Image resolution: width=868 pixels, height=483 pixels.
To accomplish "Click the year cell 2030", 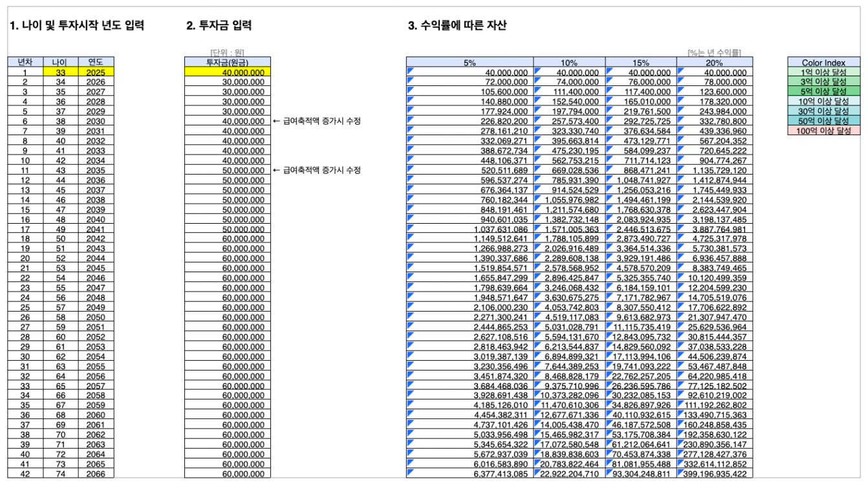I will (x=94, y=121).
